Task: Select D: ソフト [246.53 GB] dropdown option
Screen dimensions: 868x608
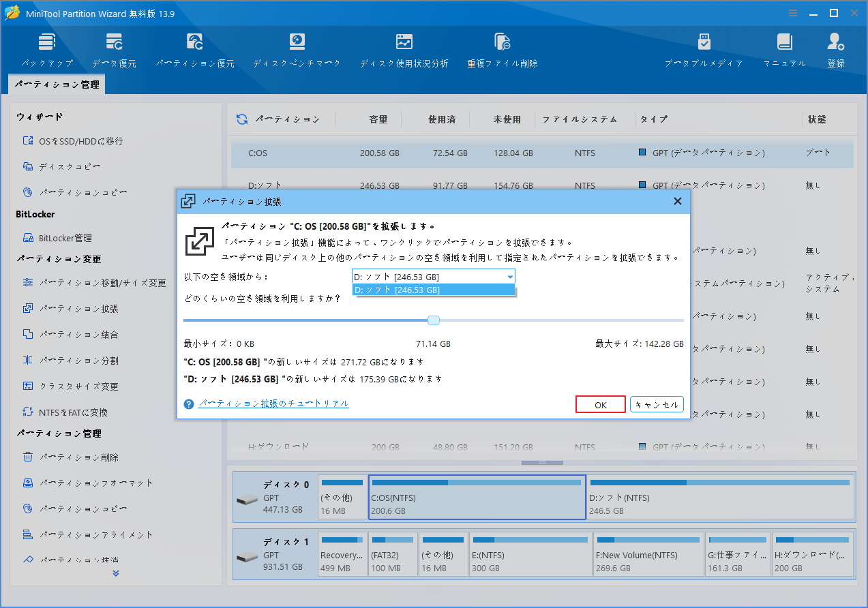Action: click(x=434, y=290)
